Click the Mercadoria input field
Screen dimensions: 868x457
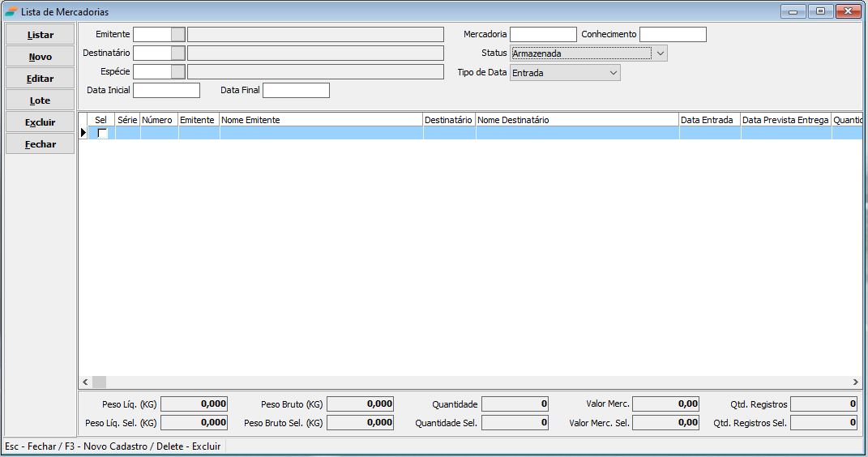542,34
